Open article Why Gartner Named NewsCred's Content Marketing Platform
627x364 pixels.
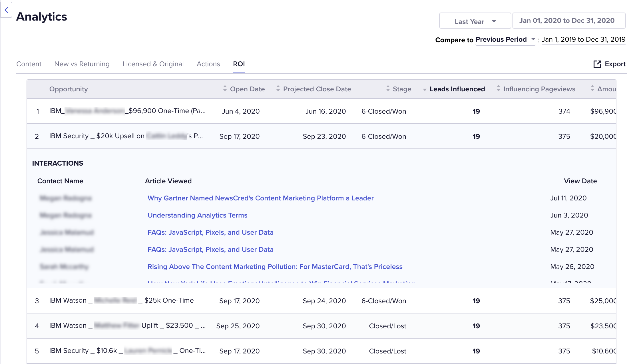point(260,198)
